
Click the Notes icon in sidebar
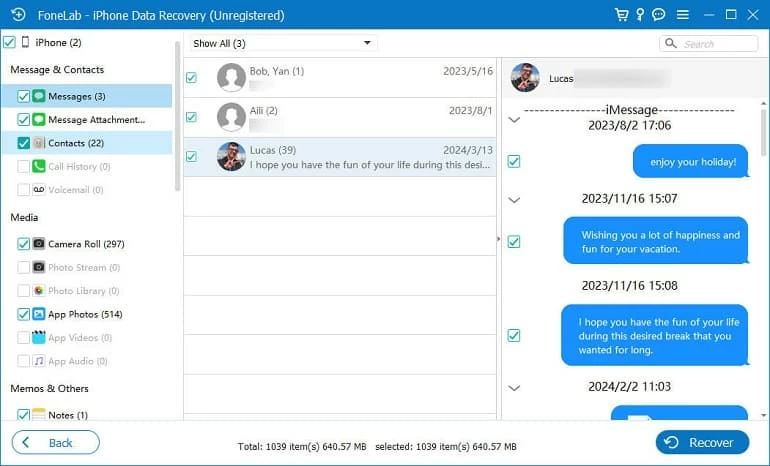click(39, 414)
